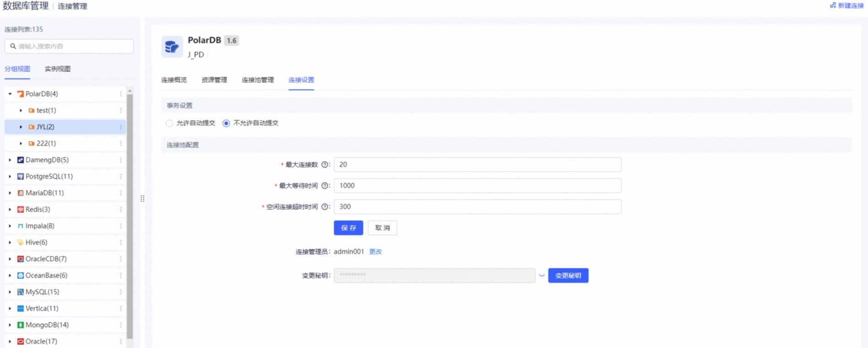The height and width of the screenshot is (348, 868).
Task: Open more options for PostgreSQL(11) group
Action: [121, 177]
